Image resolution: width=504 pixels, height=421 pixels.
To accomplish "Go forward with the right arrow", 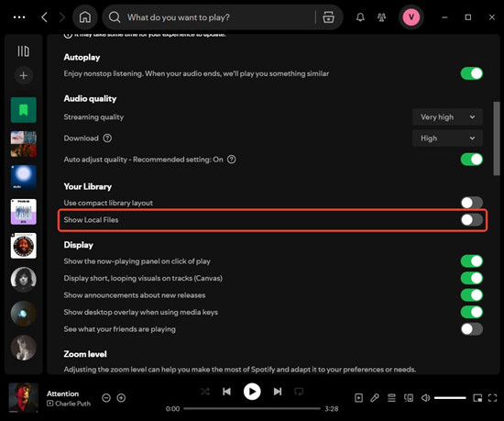I will point(62,17).
